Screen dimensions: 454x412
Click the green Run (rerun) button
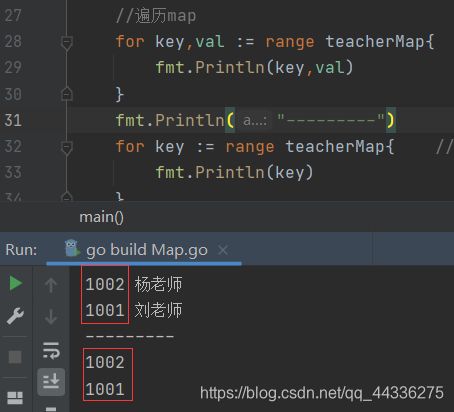[x=16, y=283]
